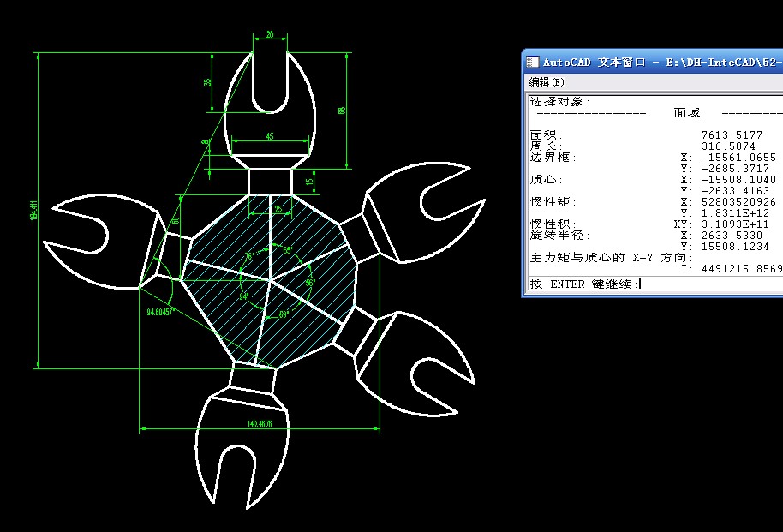The height and width of the screenshot is (532, 783).
Task: Click the 选择对象 line in text window
Action: (559, 102)
